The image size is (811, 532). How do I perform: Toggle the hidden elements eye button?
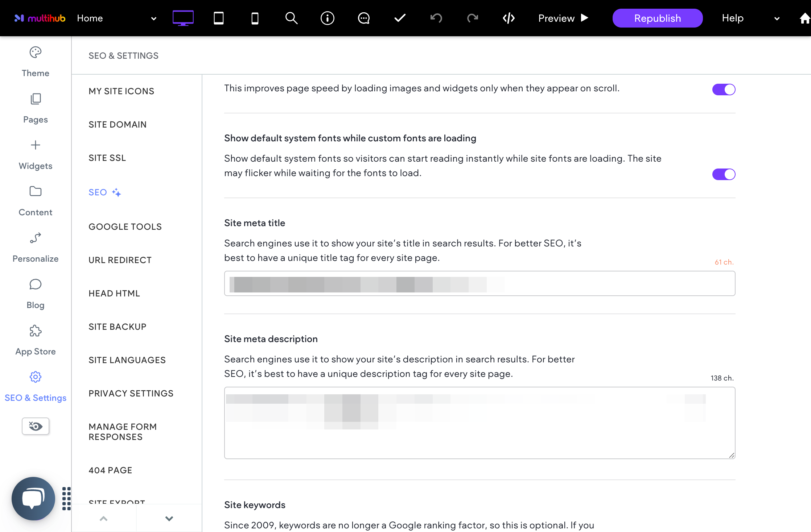(x=36, y=426)
